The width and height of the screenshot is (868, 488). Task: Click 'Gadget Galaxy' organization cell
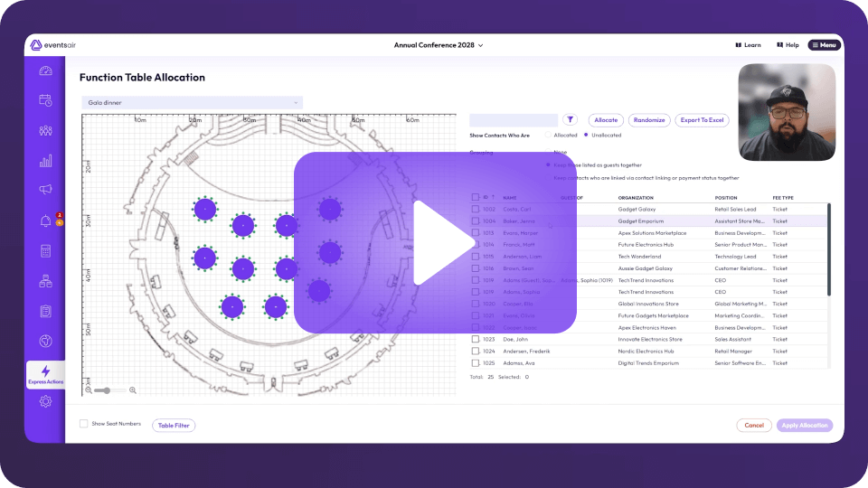coord(637,209)
